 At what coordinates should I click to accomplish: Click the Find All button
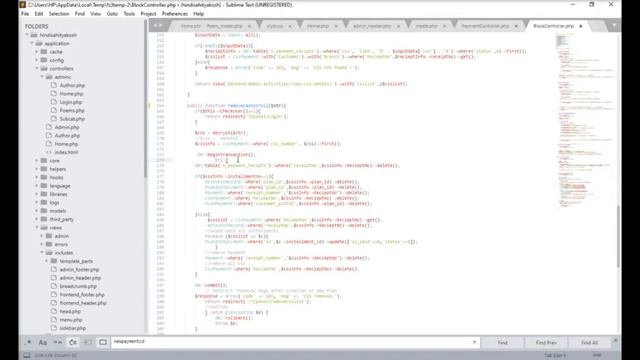coord(589,342)
